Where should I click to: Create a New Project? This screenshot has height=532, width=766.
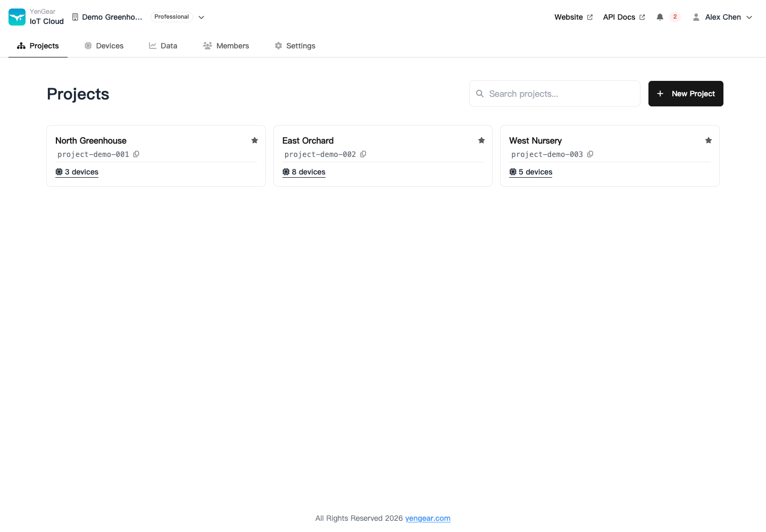coord(686,94)
